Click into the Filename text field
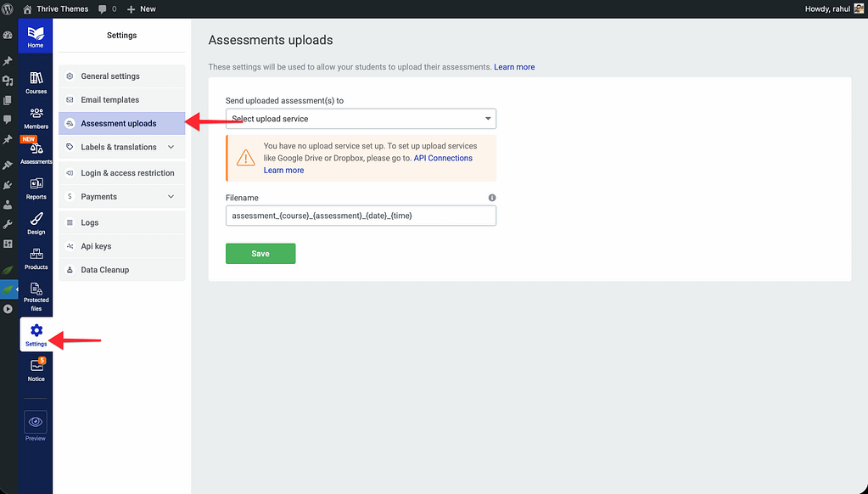Screen dimensions: 868x494 [361, 216]
